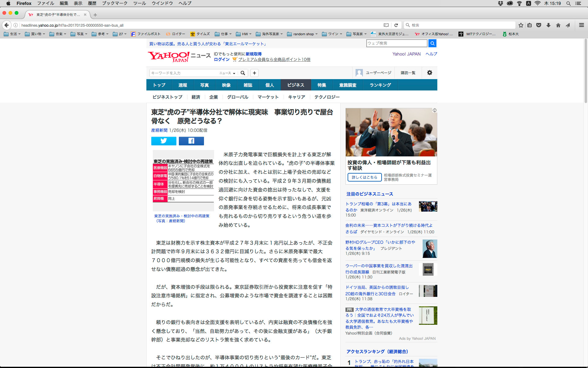Click the Firefox reload page icon
The width and height of the screenshot is (588, 368).
[x=396, y=25]
